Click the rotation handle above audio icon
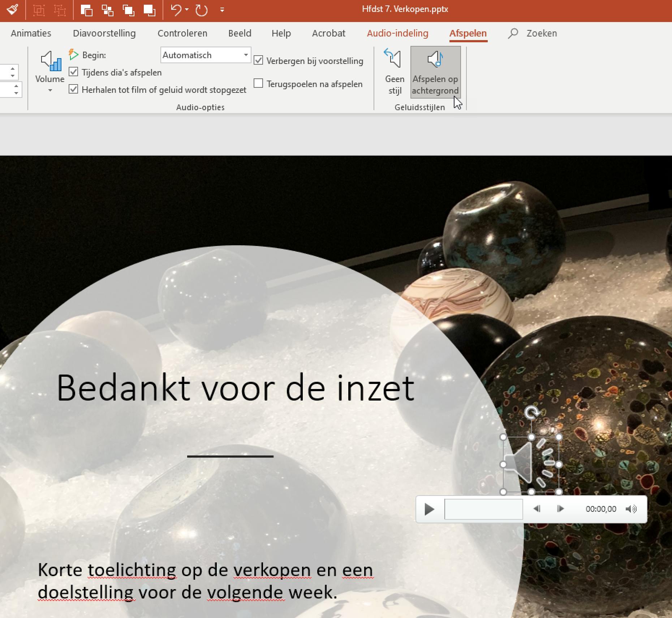672x618 pixels. [531, 412]
